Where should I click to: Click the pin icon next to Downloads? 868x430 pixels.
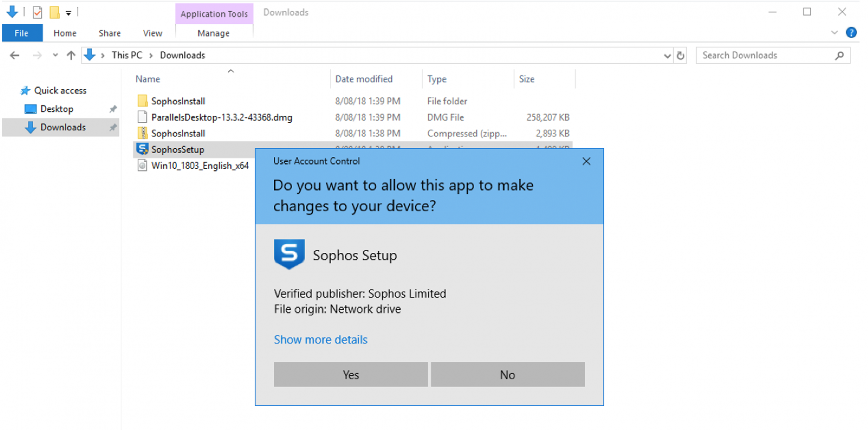pos(113,127)
